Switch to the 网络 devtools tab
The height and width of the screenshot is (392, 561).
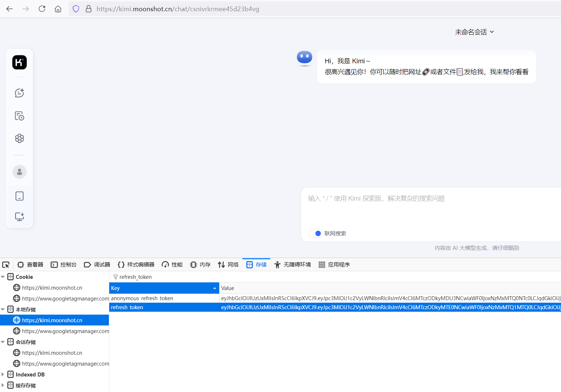[228, 265]
